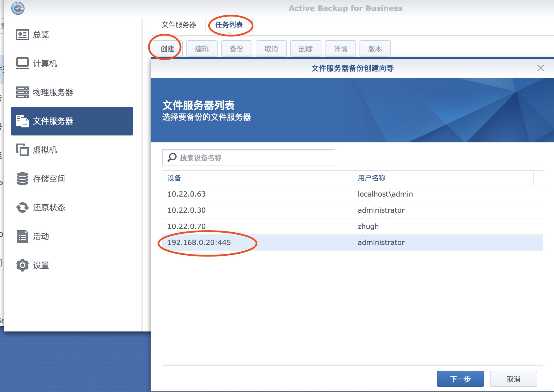Open the 设置 settings gear icon
The width and height of the screenshot is (554, 392).
pyautogui.click(x=22, y=265)
